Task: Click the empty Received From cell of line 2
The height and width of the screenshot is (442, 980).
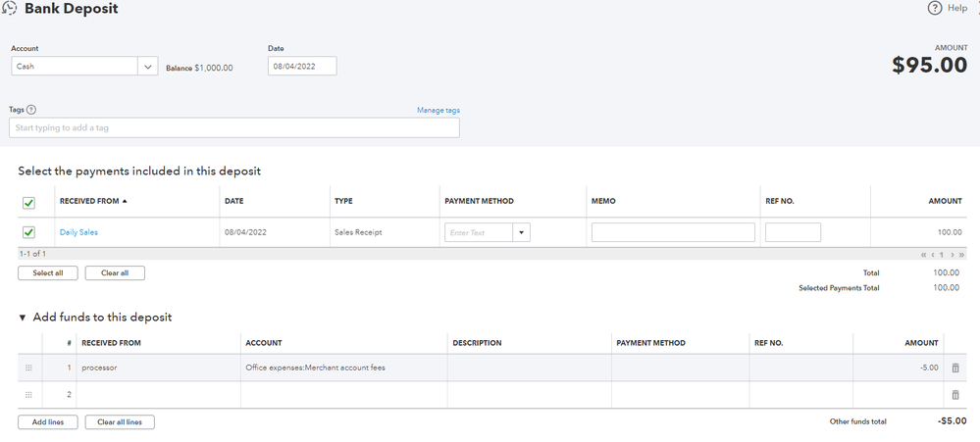Action: click(x=159, y=395)
